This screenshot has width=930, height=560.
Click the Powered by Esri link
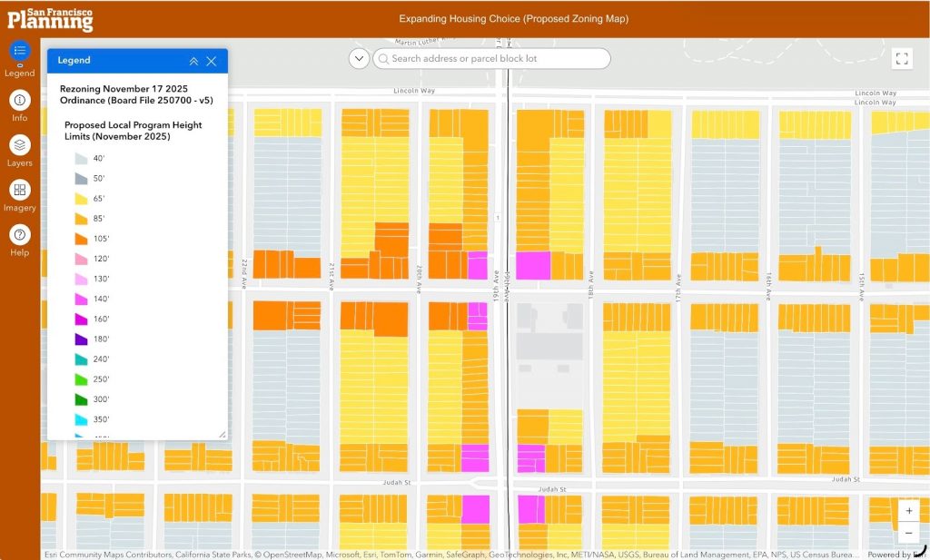[888, 555]
